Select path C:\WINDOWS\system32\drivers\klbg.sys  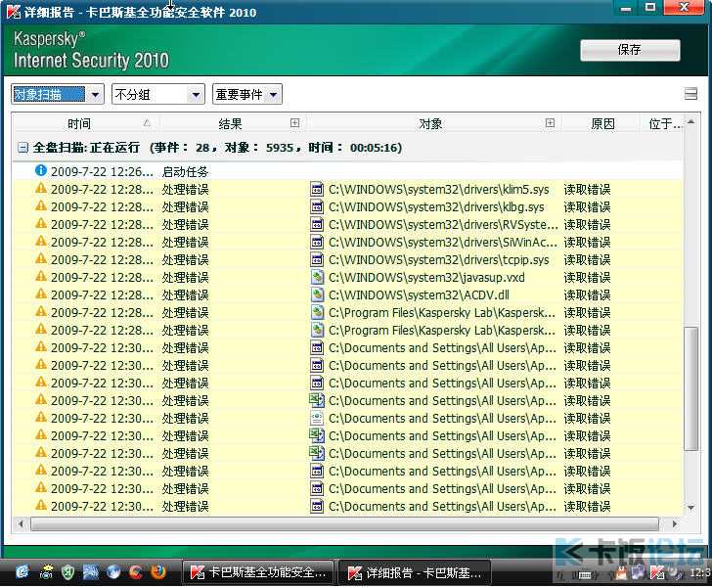[436, 206]
